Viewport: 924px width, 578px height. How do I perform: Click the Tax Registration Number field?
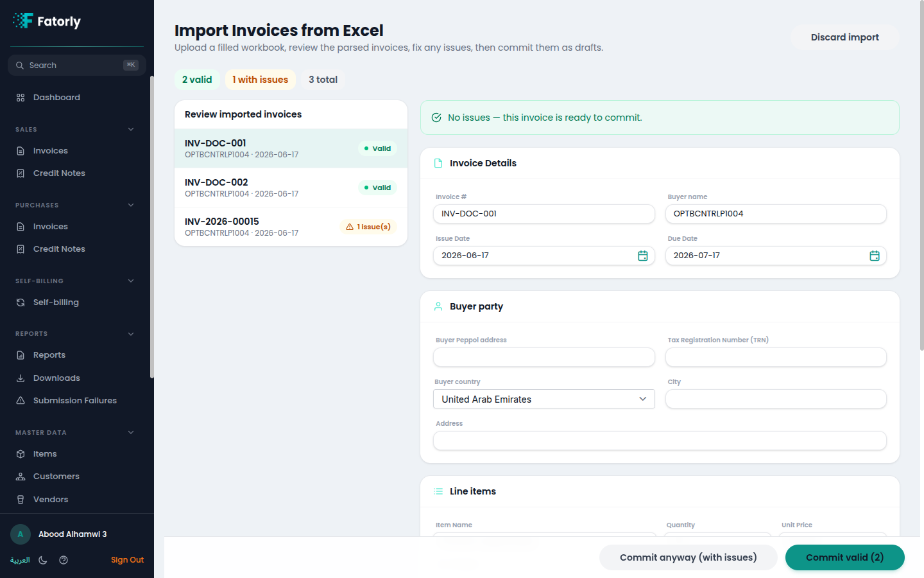point(776,357)
